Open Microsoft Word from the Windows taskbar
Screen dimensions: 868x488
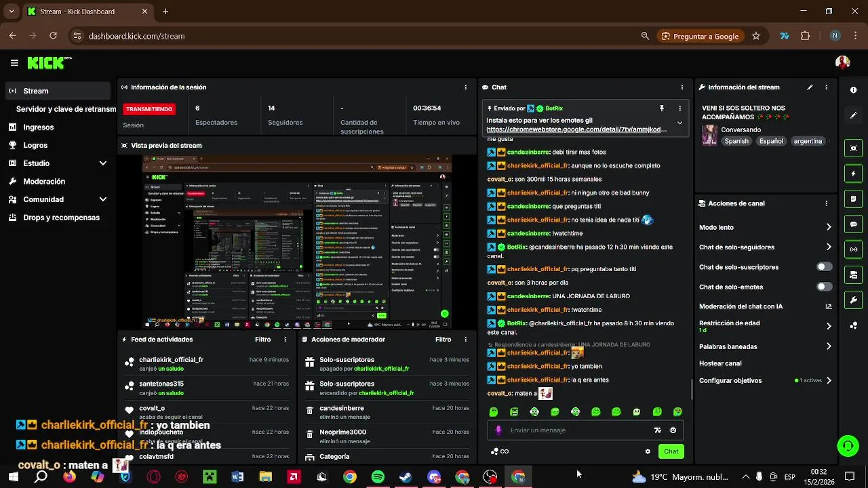[x=237, y=477]
